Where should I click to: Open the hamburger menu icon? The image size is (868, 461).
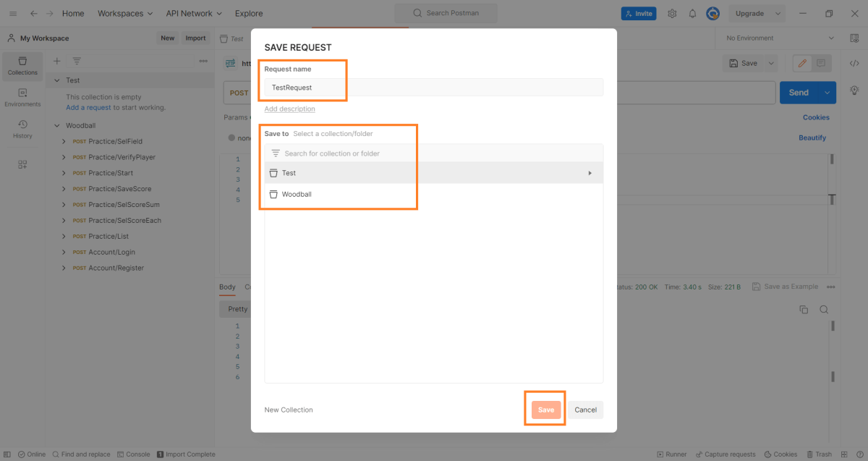click(13, 13)
